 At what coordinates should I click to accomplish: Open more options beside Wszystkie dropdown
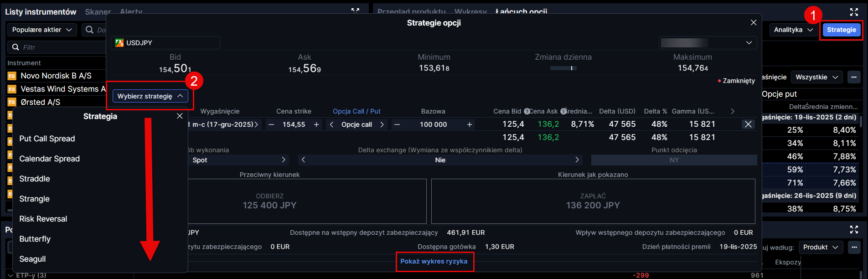[x=854, y=77]
